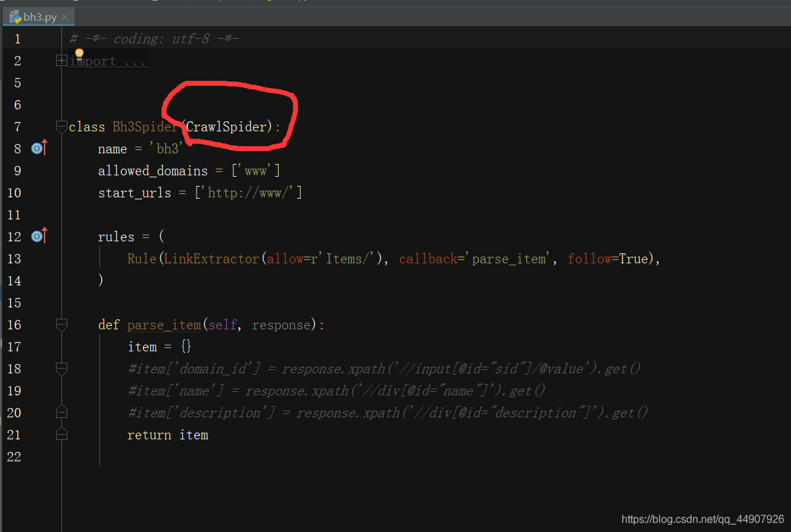Click override gutter icon beside name line

point(39,148)
